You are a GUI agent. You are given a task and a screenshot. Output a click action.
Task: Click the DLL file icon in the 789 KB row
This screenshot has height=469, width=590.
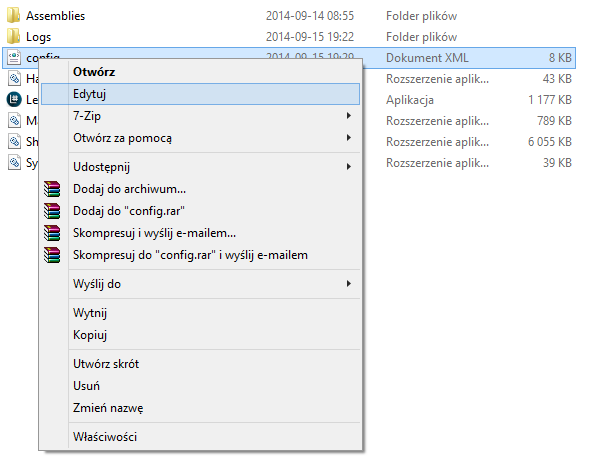[14, 121]
